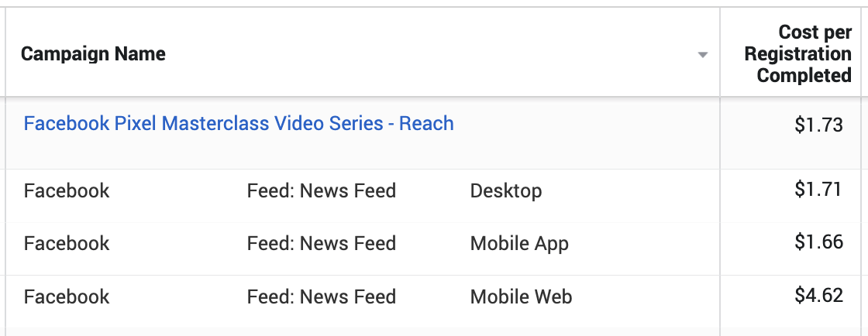
Task: Select Facebook cell in the Mobile App row
Action: pos(67,243)
